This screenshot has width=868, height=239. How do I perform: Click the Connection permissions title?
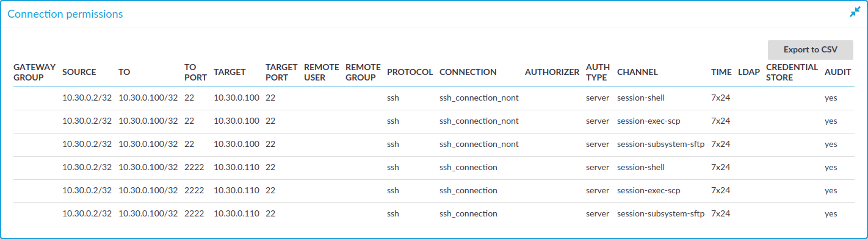(x=65, y=13)
